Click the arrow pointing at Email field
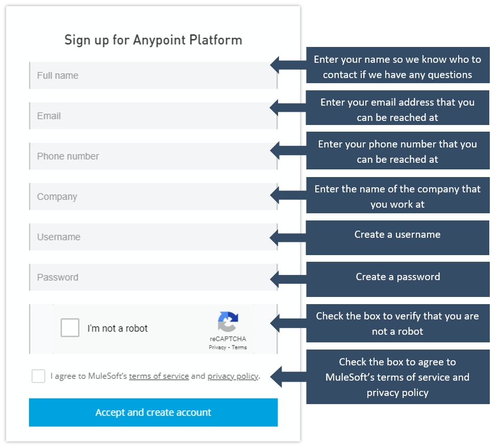Image resolution: width=499 pixels, height=448 pixels. tap(287, 107)
